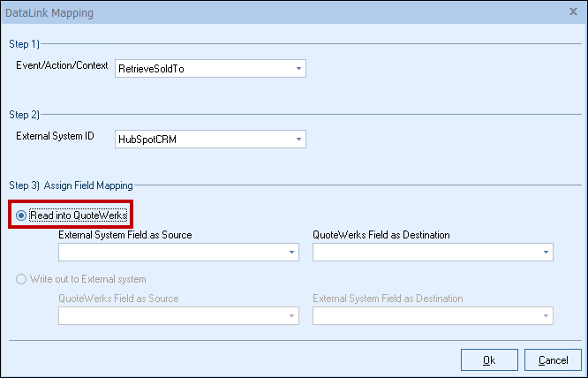Click inside External System Field as Destination box
Image resolution: width=588 pixels, height=378 pixels.
coord(426,316)
